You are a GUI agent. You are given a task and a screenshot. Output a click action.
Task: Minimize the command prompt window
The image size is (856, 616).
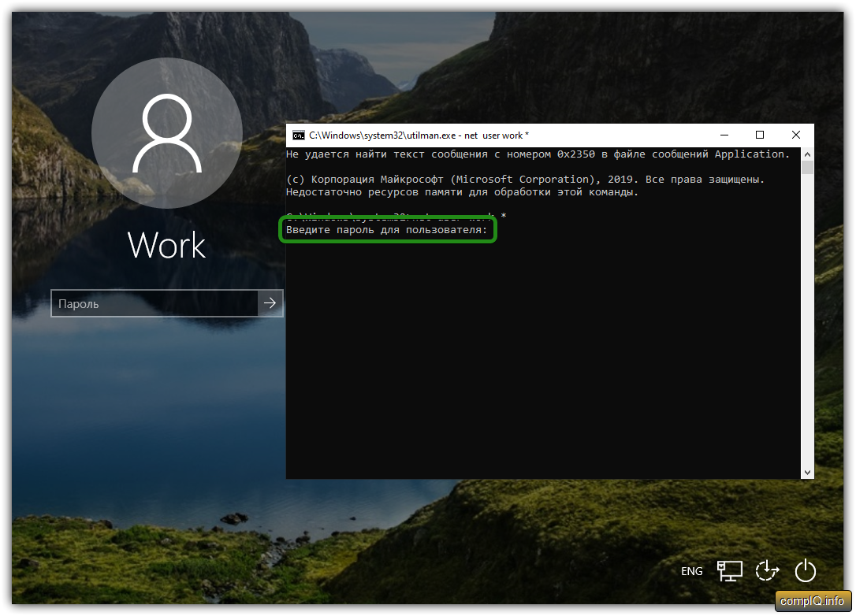click(724, 135)
